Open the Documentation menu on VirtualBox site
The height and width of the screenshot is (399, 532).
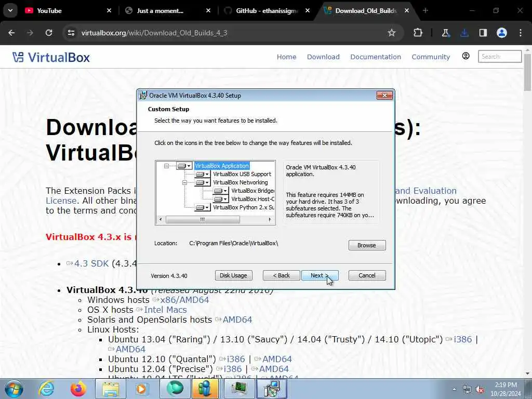tap(376, 57)
